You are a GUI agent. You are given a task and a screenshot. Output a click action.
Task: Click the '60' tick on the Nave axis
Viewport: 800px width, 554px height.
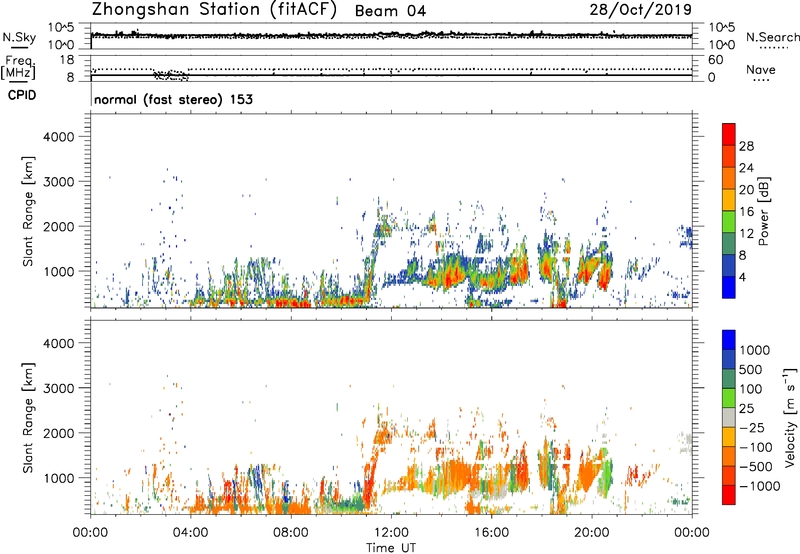click(x=716, y=60)
